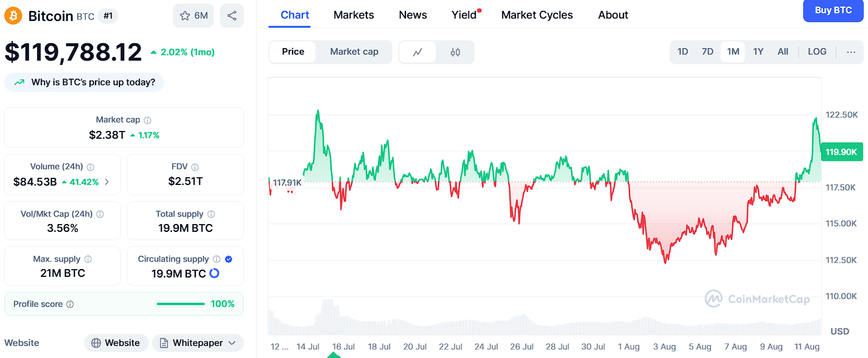The image size is (868, 358).
Task: Click the 117.91K opening price label
Action: click(x=287, y=182)
